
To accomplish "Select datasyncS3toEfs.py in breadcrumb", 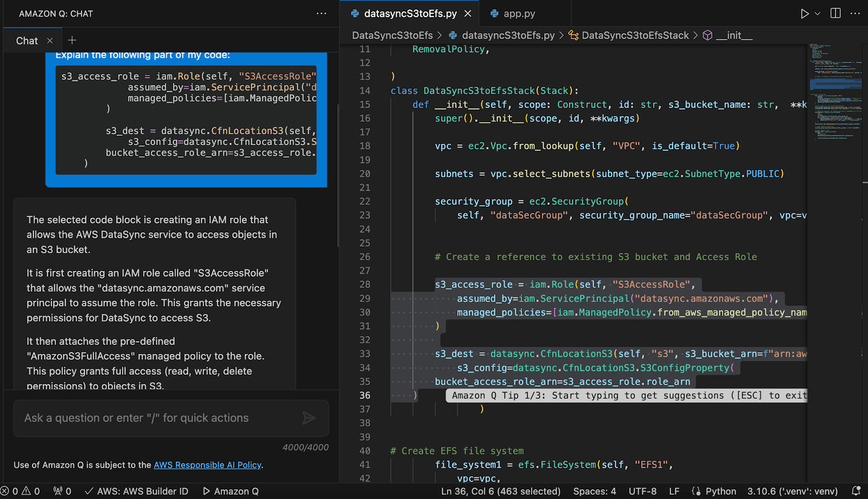I will point(508,35).
